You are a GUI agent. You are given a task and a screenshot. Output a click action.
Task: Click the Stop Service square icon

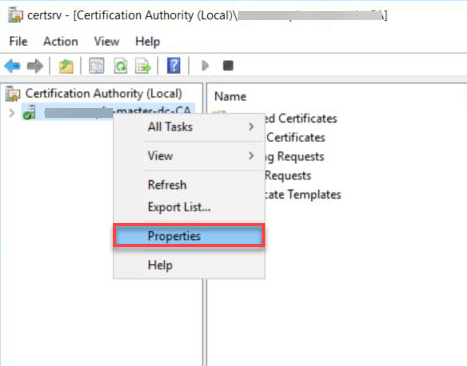228,66
